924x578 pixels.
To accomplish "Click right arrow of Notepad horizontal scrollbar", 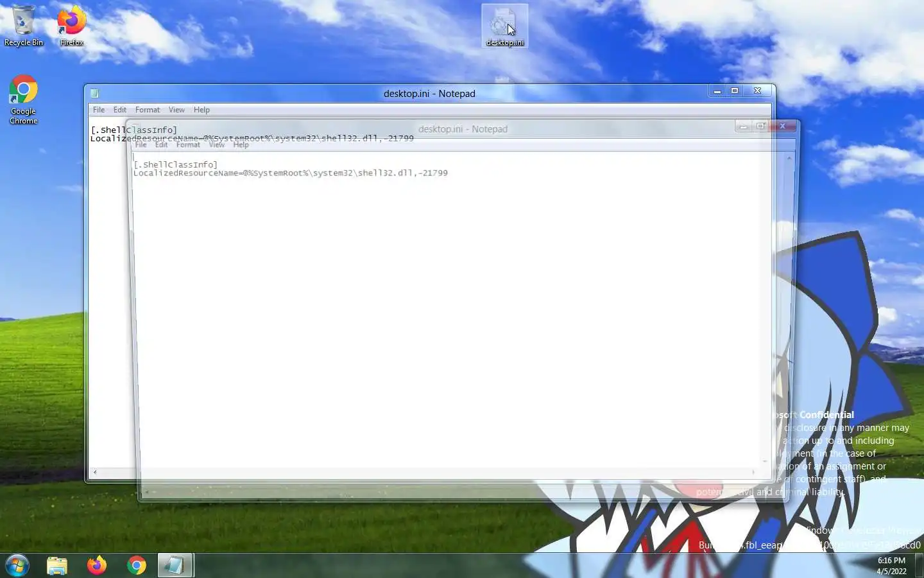I will click(753, 472).
